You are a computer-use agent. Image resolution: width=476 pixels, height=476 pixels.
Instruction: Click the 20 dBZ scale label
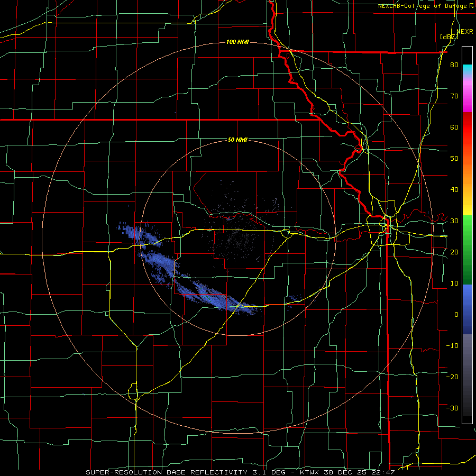pos(454,252)
